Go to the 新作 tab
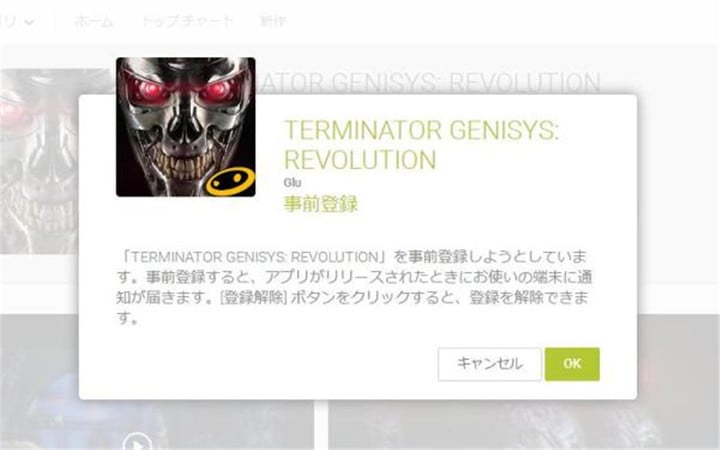The height and width of the screenshot is (450, 720). pyautogui.click(x=273, y=21)
